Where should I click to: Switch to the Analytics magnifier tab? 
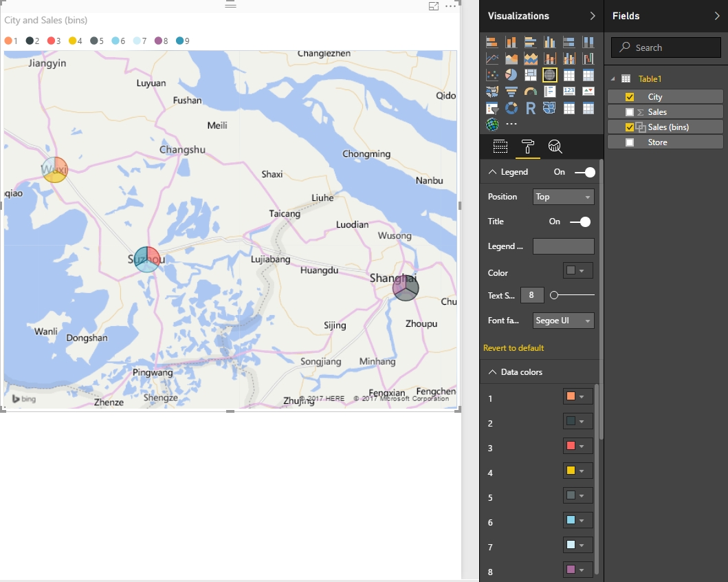coord(555,147)
